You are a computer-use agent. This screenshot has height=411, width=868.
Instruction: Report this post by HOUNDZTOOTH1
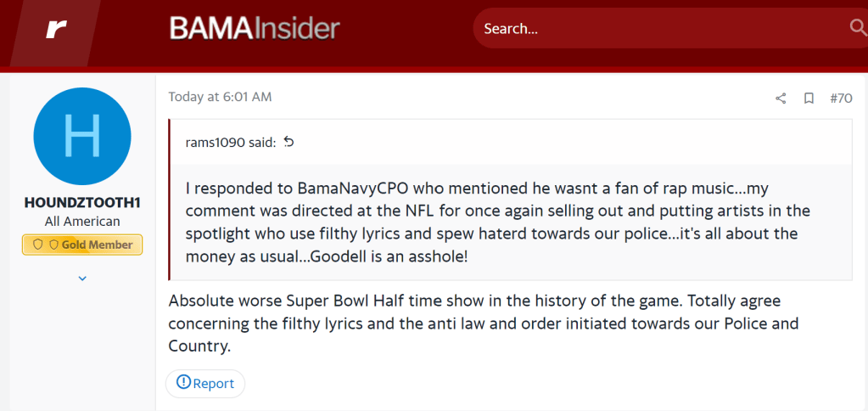point(205,383)
